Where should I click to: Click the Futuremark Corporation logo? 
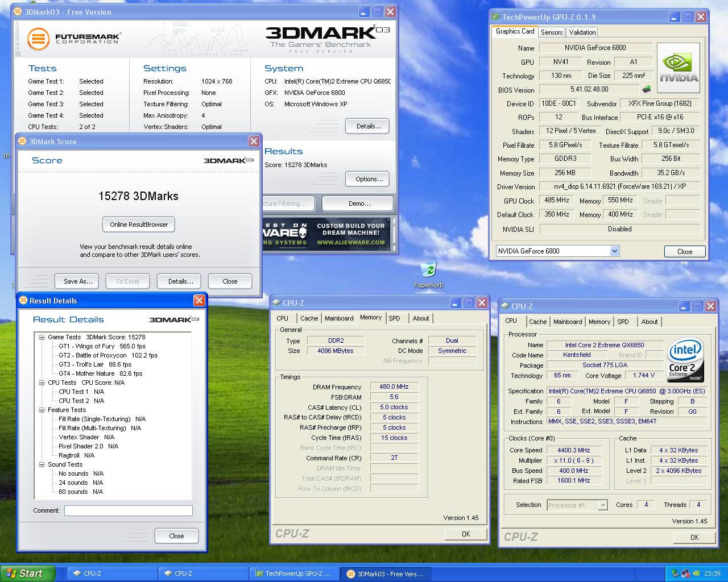[74, 39]
